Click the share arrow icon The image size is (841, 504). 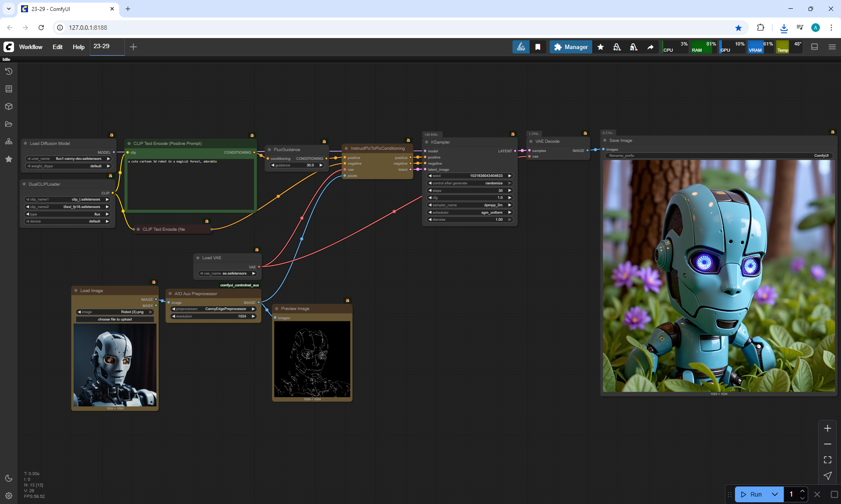[650, 47]
